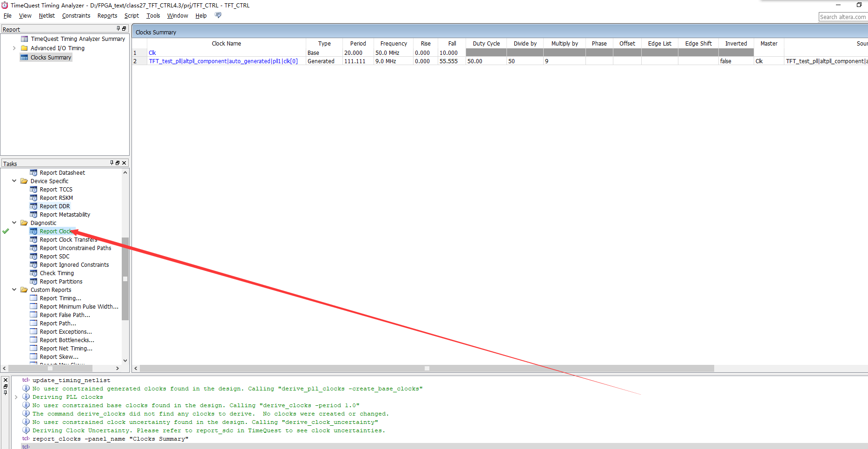Open the Window menu
The image size is (868, 449).
(x=178, y=16)
